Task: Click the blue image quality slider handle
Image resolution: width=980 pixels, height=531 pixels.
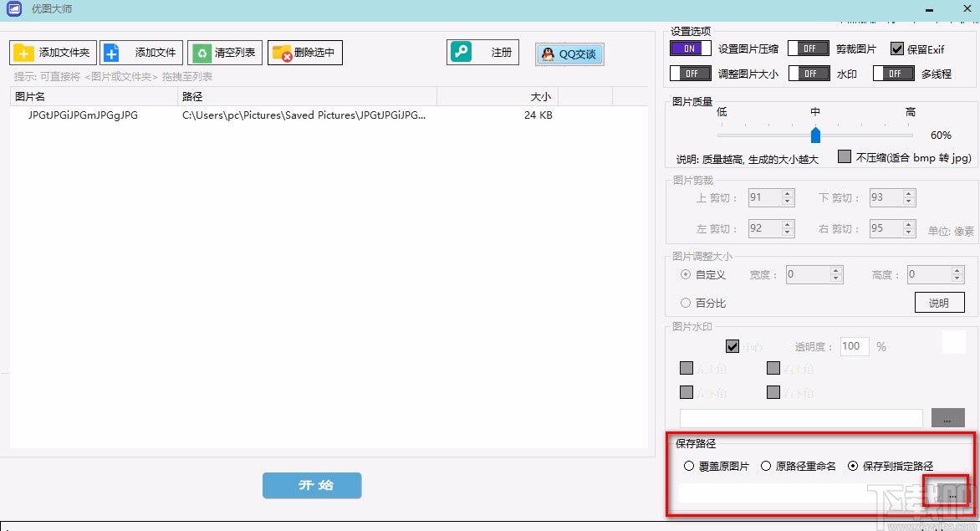Action: click(815, 135)
